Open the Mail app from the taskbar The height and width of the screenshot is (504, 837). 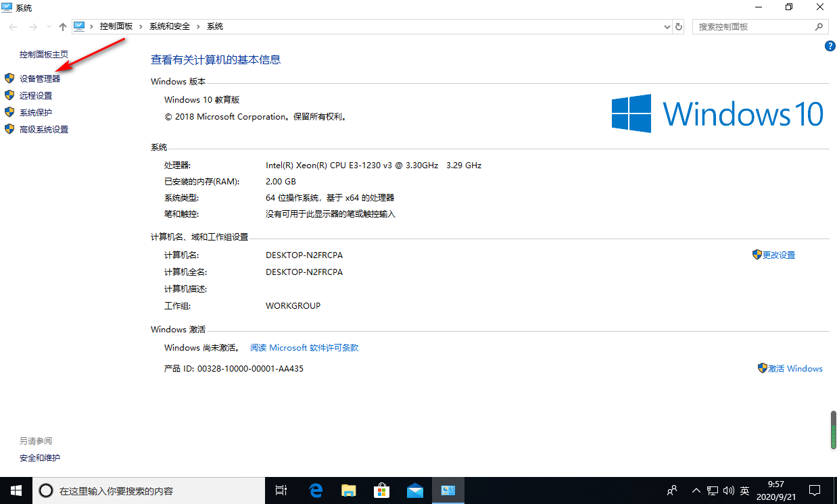click(415, 490)
